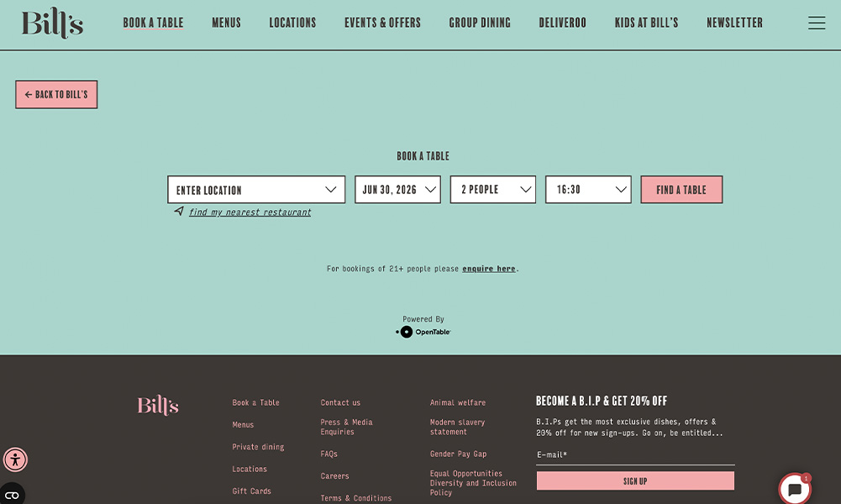Open Careers footer link

coord(334,476)
